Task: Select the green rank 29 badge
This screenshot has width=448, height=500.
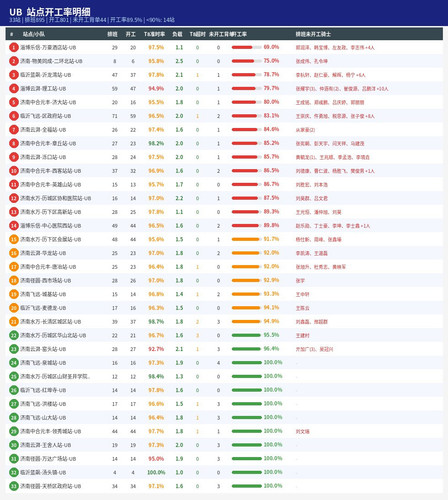Action: click(x=14, y=431)
